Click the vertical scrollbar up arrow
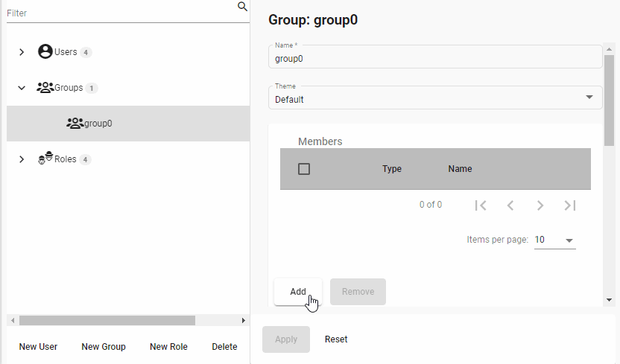This screenshot has width=620, height=364. 610,49
